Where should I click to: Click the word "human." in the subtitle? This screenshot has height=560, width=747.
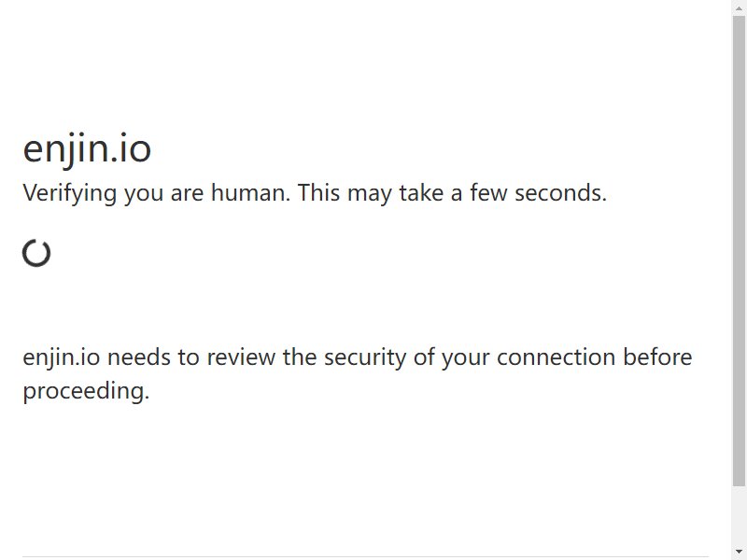point(250,193)
